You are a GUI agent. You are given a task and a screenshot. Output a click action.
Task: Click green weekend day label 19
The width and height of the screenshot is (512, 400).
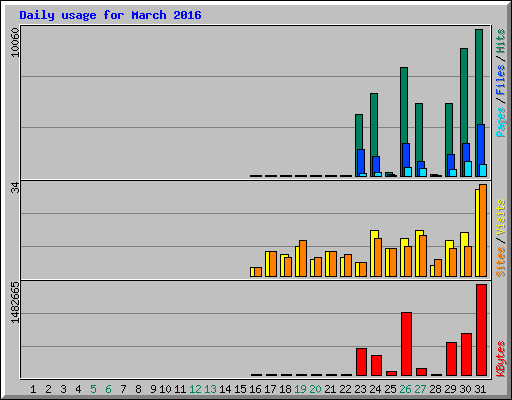coord(300,389)
